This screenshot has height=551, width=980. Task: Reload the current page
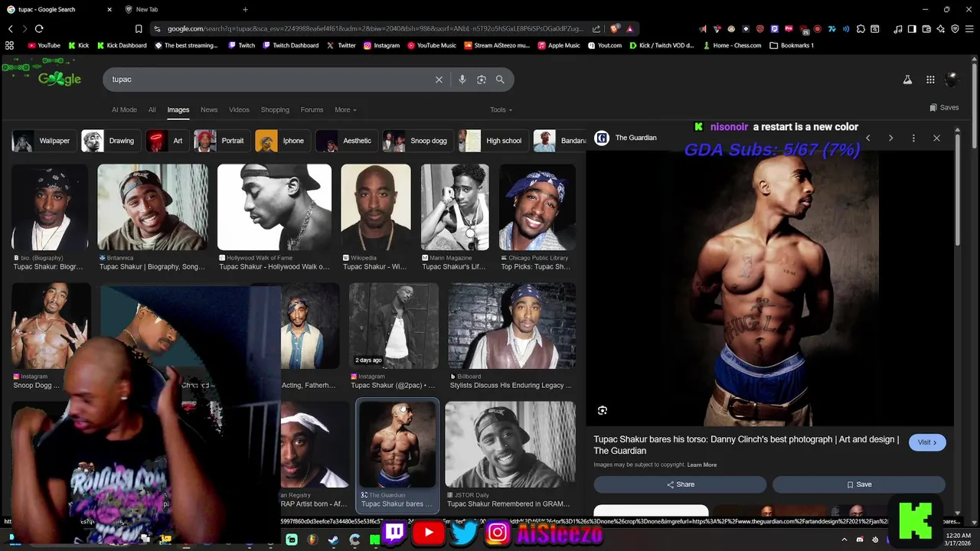39,29
